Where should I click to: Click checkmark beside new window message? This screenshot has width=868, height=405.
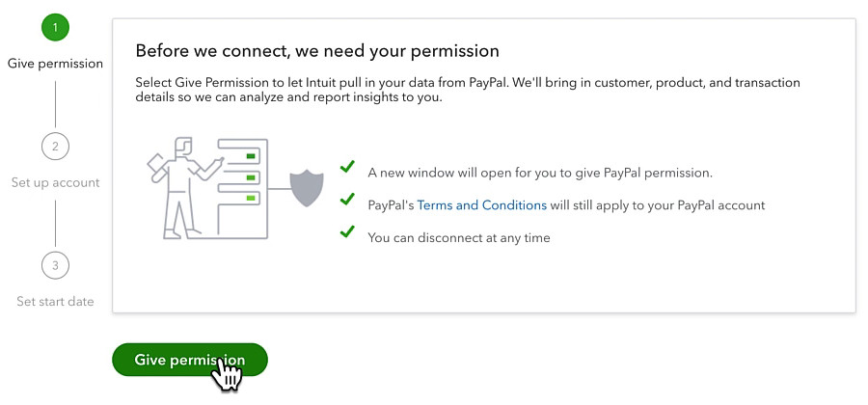click(347, 166)
